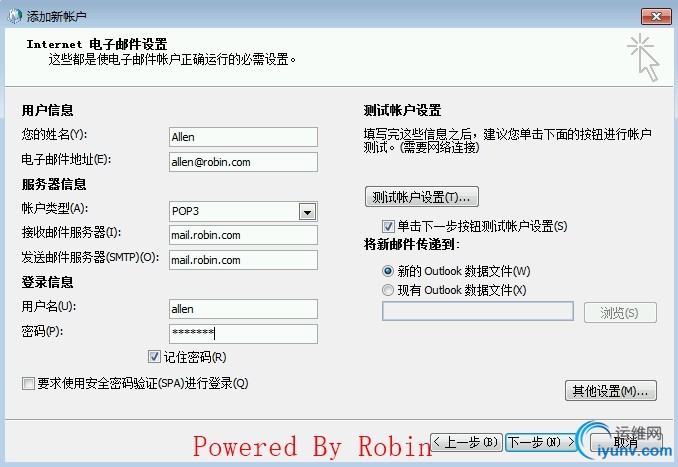Click the 密码 password field
The height and width of the screenshot is (467, 678).
243,334
